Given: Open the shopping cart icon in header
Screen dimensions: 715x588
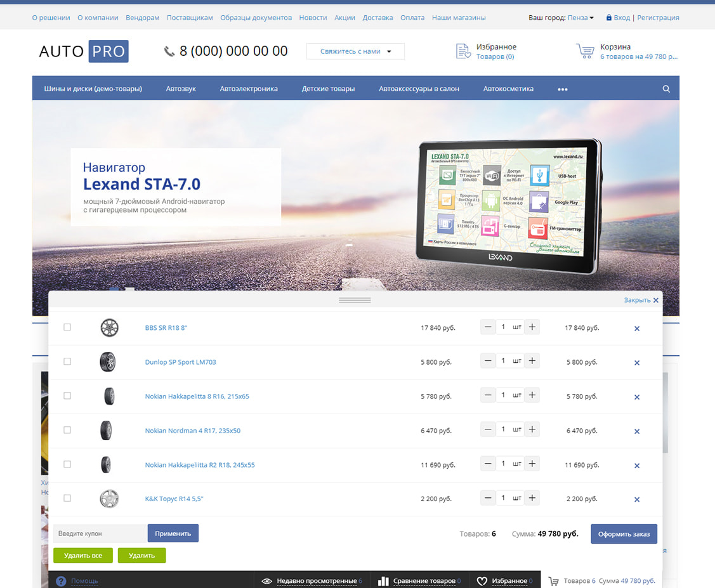Looking at the screenshot, I should [x=584, y=51].
